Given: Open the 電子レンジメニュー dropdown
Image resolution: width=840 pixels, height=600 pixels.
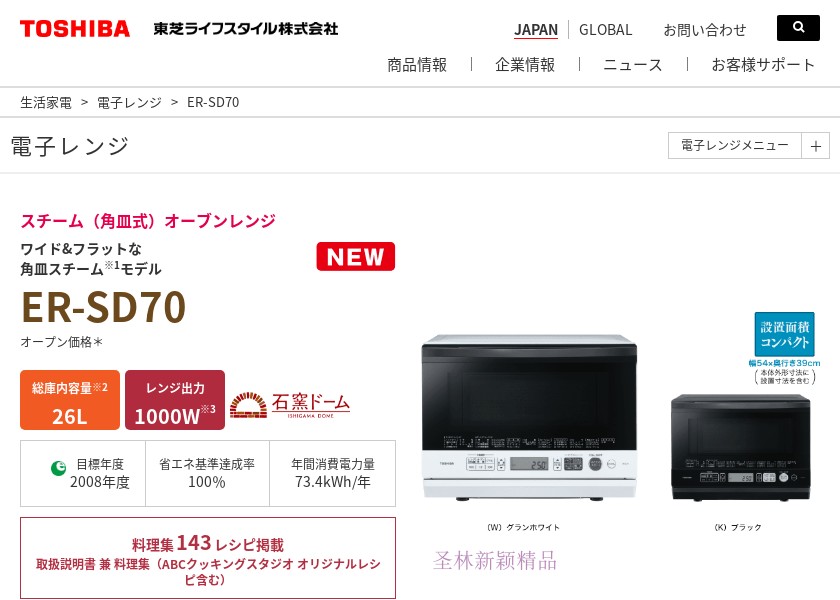Looking at the screenshot, I should tap(734, 146).
